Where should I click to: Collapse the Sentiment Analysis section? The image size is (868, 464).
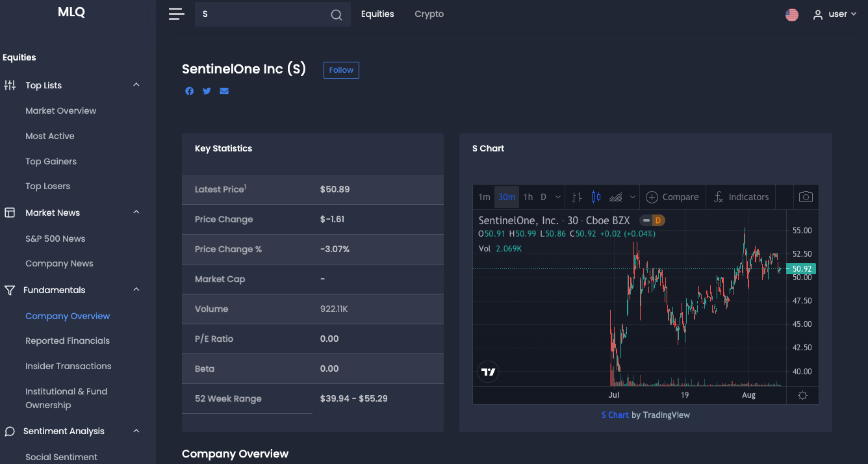coord(136,431)
